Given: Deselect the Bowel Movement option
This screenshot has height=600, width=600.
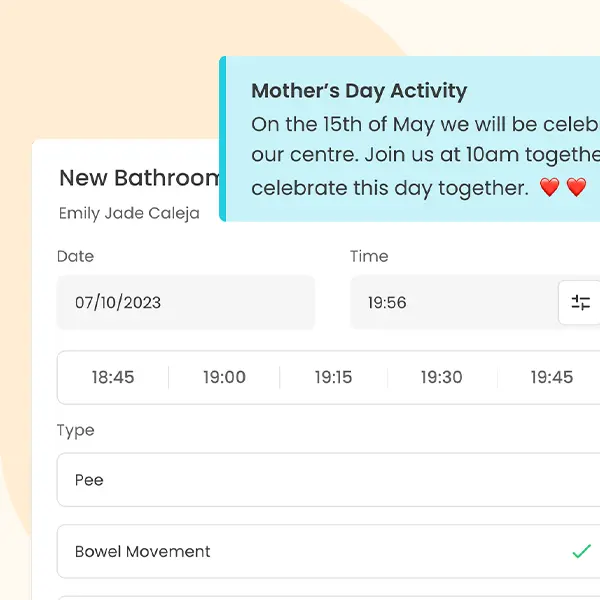Looking at the screenshot, I should [320, 551].
